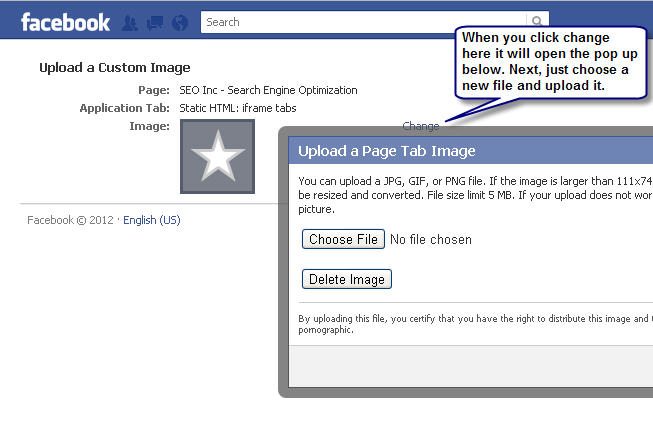Click the 'Application Tab:' label
This screenshot has height=435, width=653.
(125, 108)
